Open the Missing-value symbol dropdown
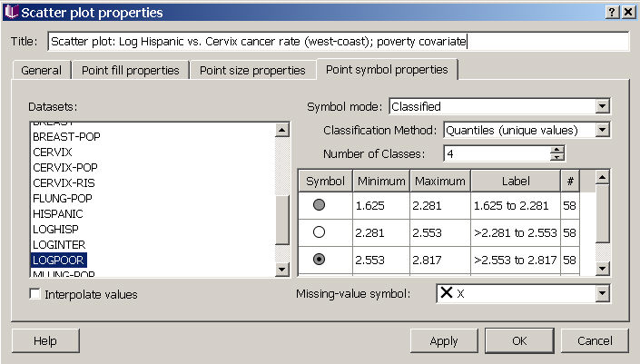The image size is (640, 364). pyautogui.click(x=602, y=293)
